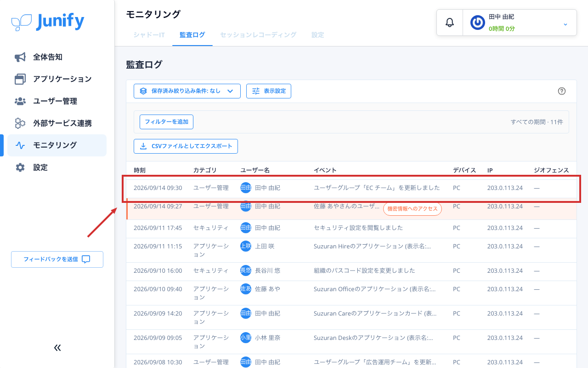Select event ユーザーグループ「EC チーム」を更新しました
The height and width of the screenshot is (368, 588).
click(x=377, y=188)
